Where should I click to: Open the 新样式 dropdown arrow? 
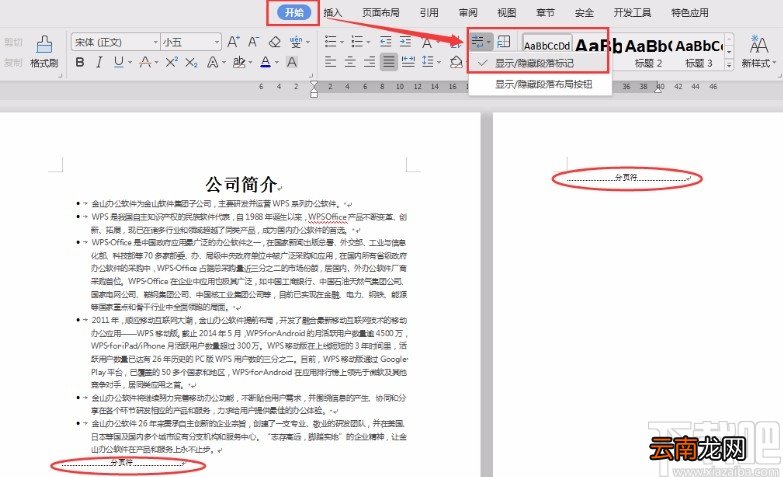pyautogui.click(x=775, y=63)
